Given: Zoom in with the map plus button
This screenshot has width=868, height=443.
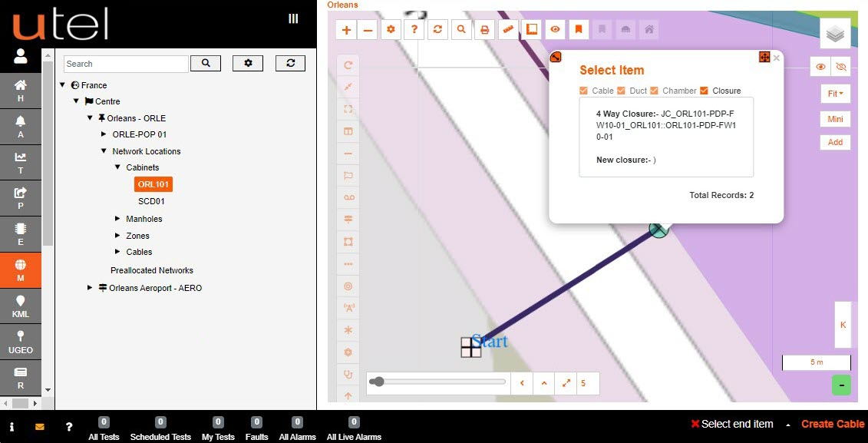Looking at the screenshot, I should click(347, 30).
